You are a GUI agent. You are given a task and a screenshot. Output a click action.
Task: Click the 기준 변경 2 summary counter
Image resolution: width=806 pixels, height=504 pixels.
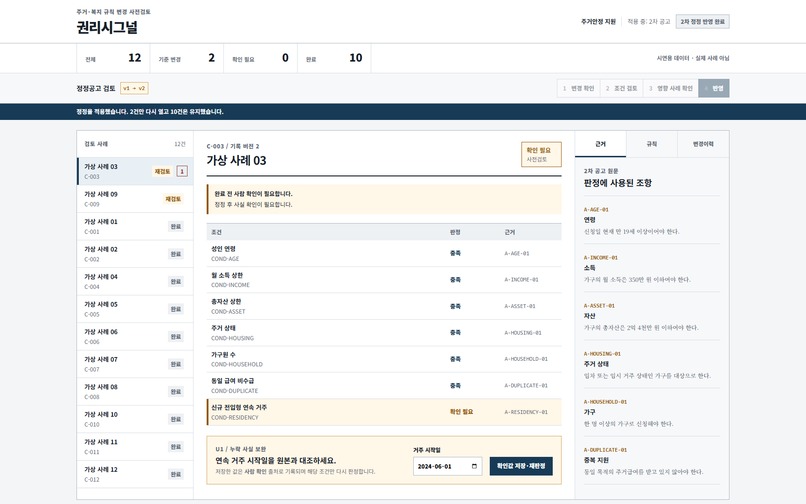tap(187, 58)
